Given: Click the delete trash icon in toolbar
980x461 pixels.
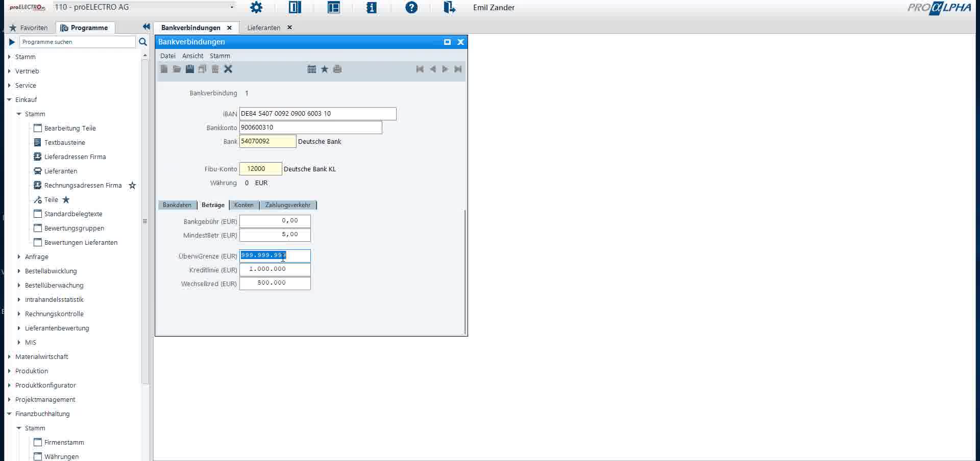Looking at the screenshot, I should [x=215, y=69].
